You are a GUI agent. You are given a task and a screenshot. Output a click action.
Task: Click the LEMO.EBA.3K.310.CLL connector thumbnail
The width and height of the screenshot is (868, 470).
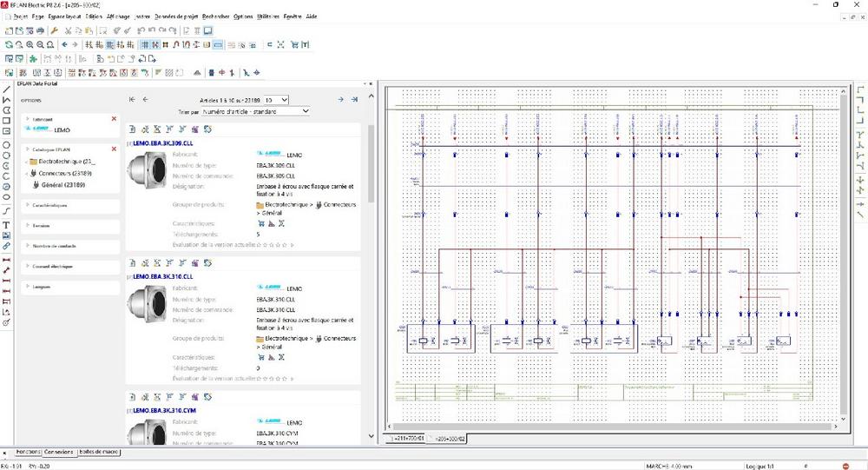(x=146, y=303)
